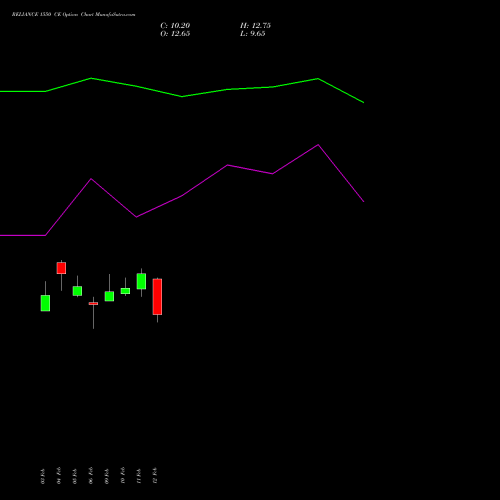This screenshot has height=500, width=500.
Task: Click the green candle for 03 Feb
Action: [x=45, y=303]
